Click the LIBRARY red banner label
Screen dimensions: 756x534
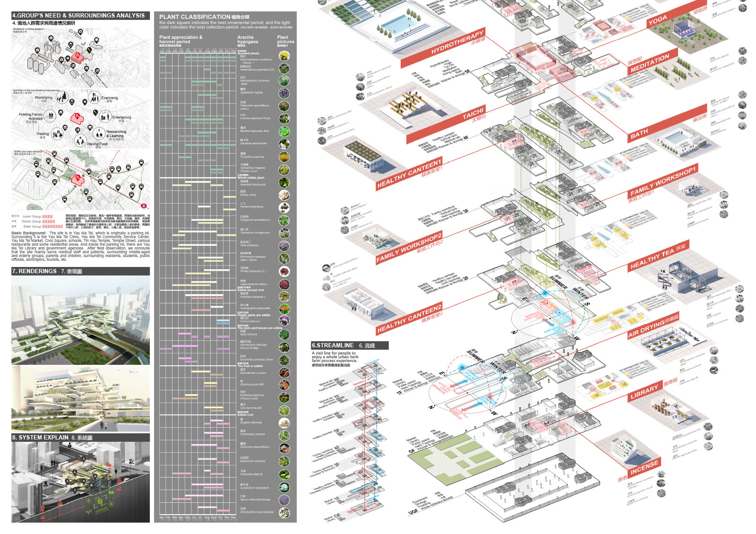click(x=644, y=391)
